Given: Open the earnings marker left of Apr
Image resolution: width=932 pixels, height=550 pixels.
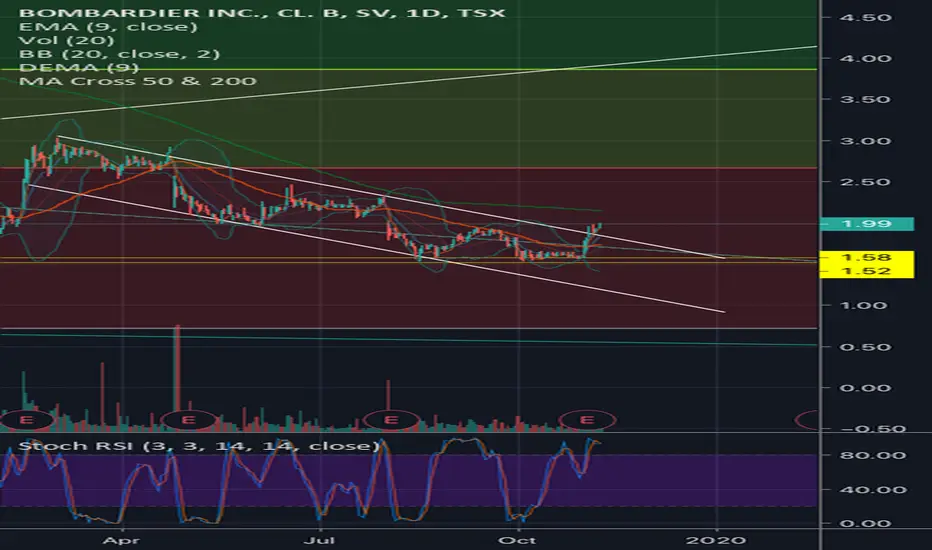Looking at the screenshot, I should pos(26,420).
